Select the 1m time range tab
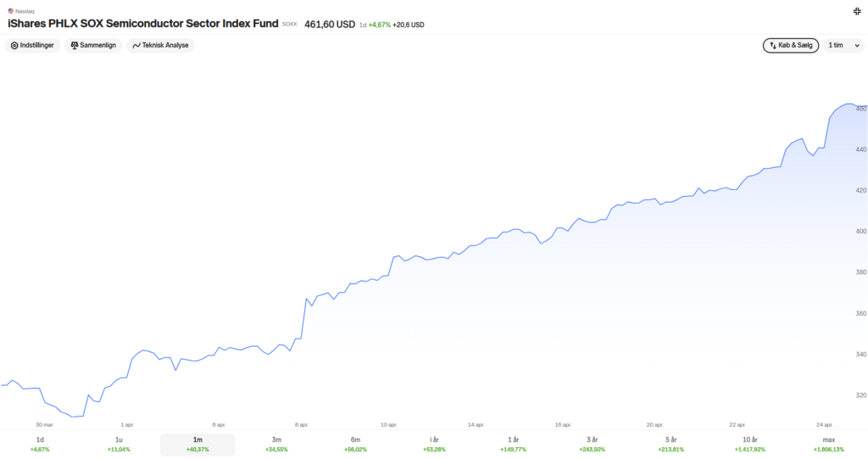 click(x=198, y=445)
